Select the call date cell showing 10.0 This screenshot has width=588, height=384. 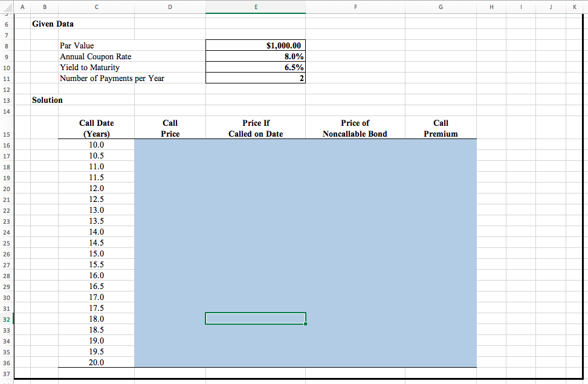[96, 145]
